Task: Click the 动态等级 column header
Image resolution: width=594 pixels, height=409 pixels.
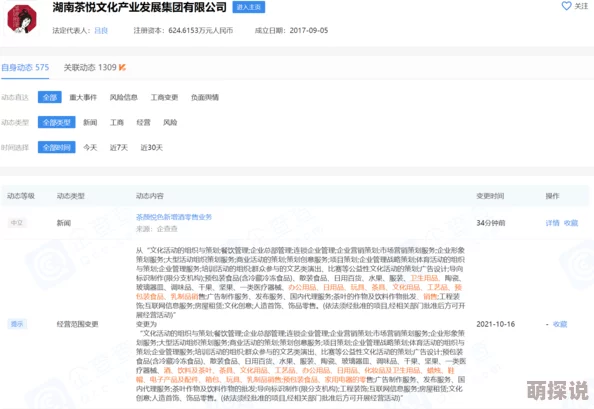Action: 21,196
